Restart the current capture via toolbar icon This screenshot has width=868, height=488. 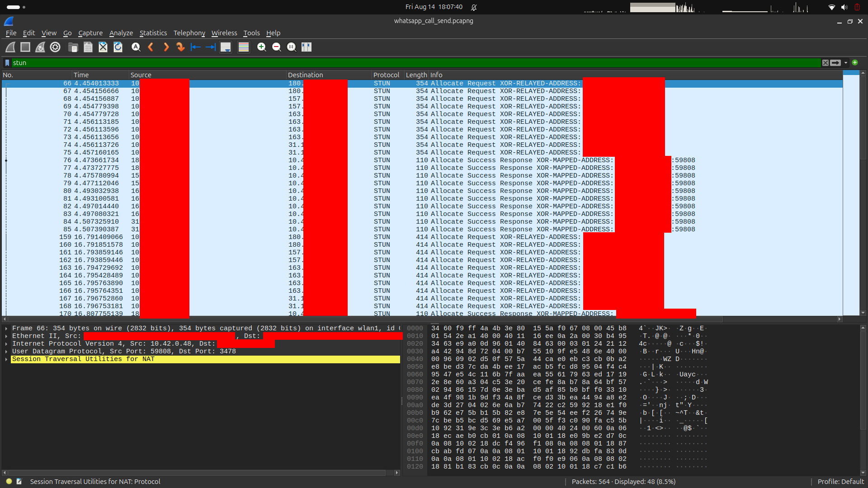(x=40, y=47)
